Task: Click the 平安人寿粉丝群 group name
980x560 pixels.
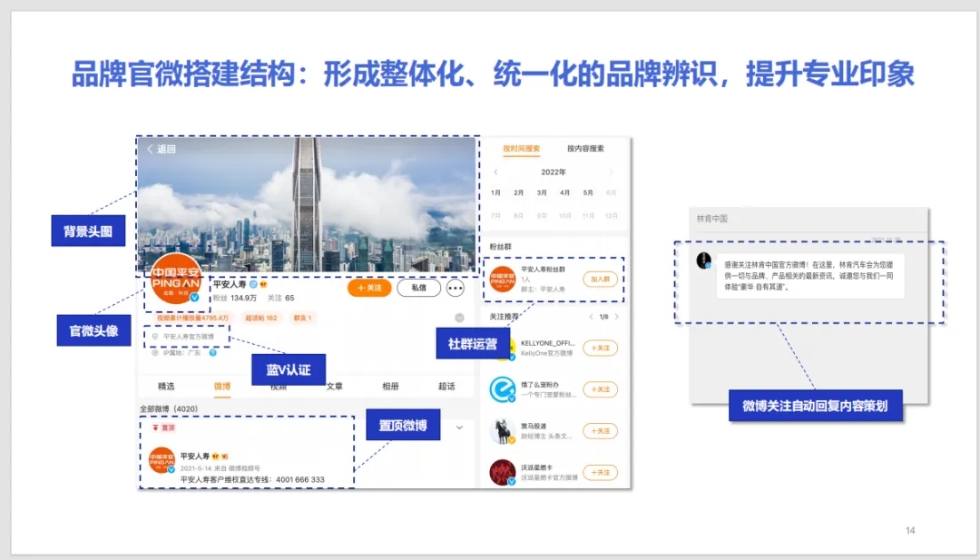Action: 544,270
